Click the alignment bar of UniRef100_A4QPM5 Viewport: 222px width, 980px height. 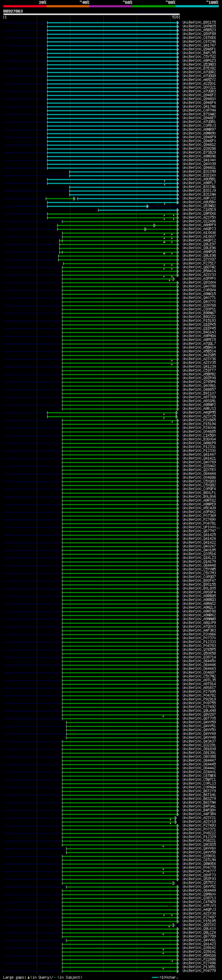[112, 412]
